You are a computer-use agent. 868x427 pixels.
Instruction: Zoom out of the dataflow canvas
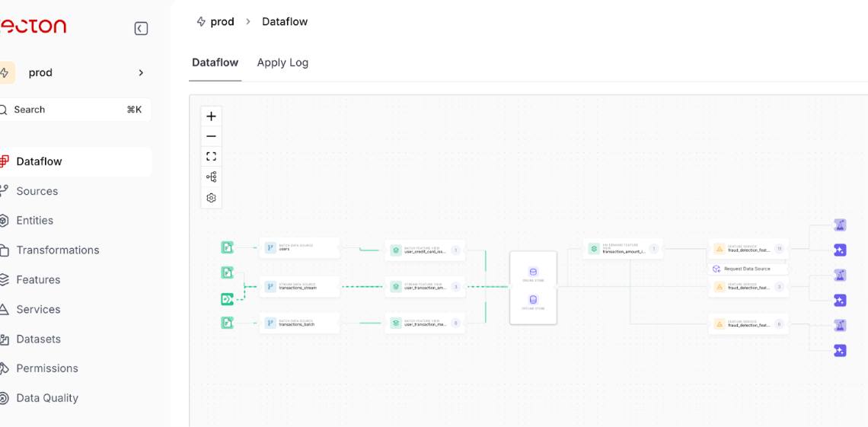[x=211, y=136]
